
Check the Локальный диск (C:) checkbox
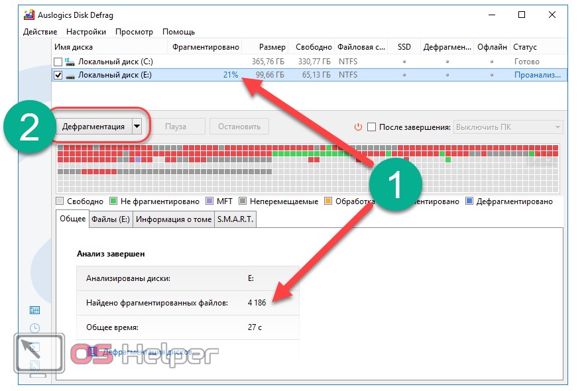click(58, 62)
